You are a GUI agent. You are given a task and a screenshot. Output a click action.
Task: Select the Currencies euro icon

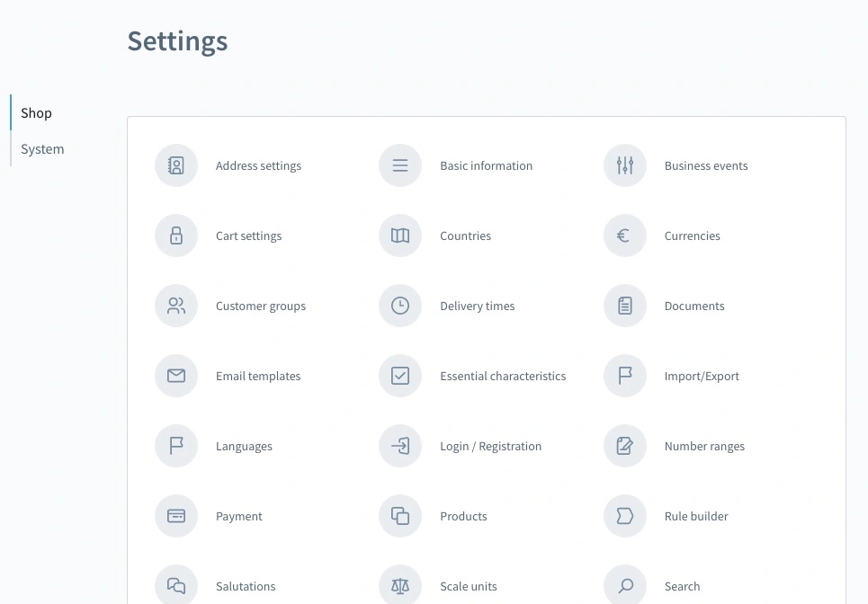[625, 235]
